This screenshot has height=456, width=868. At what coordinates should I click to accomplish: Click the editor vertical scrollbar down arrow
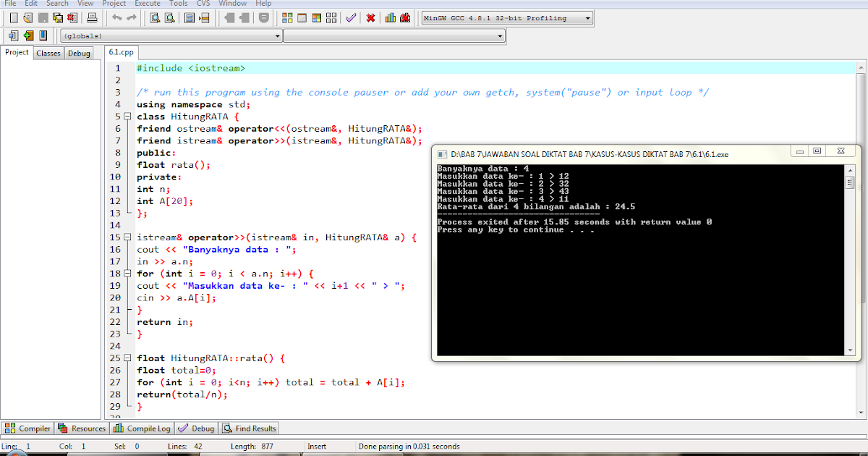861,413
